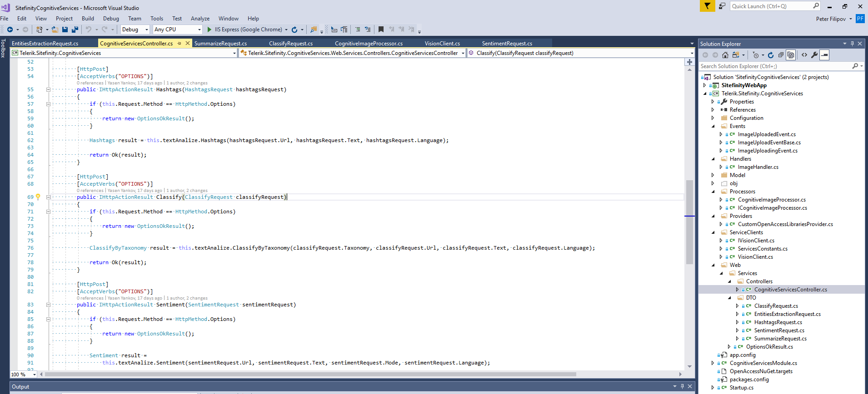Click the editor horizontal scrollbar thumb

[x=309, y=374]
